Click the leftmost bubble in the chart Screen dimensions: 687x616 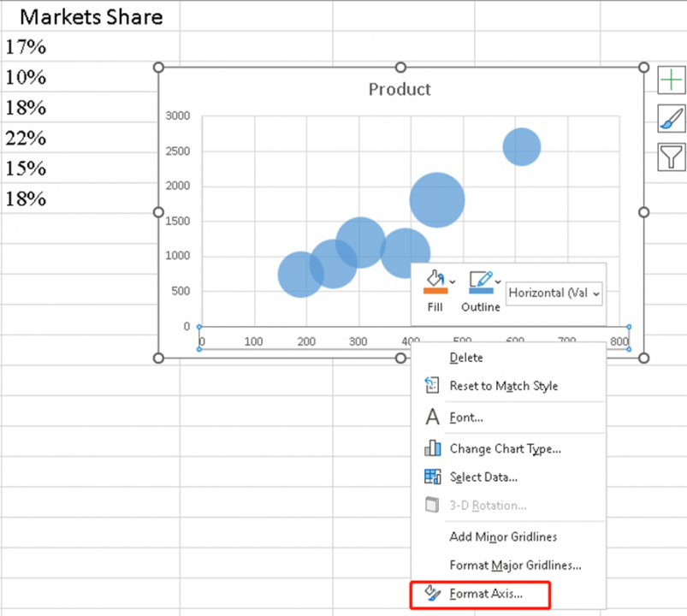coord(300,275)
